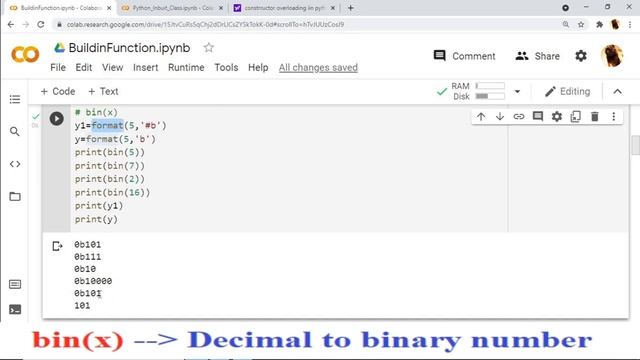Viewport: 640px width, 360px height.
Task: Click the browser address bar URL
Action: pyautogui.click(x=206, y=24)
